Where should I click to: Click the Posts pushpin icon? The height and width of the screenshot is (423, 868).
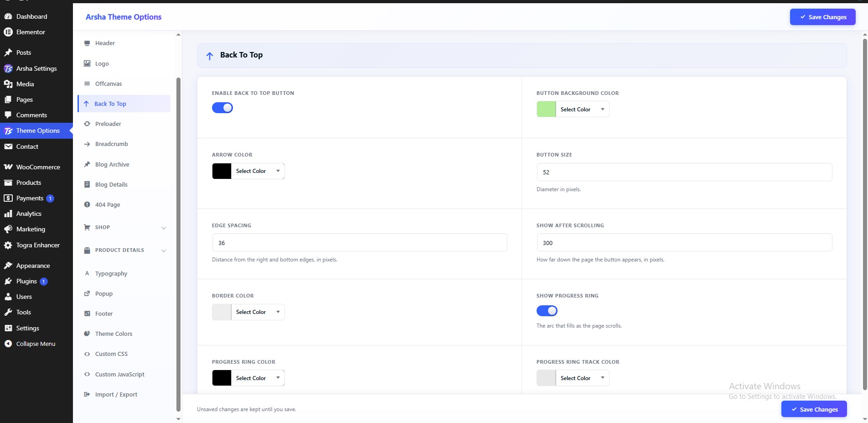click(x=8, y=52)
